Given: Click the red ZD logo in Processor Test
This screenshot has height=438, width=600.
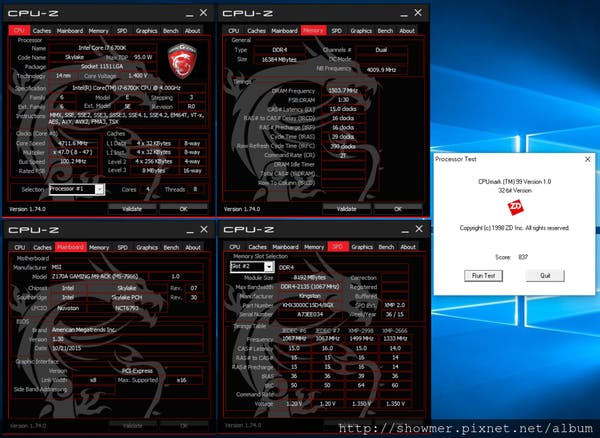Looking at the screenshot, I should [515, 208].
